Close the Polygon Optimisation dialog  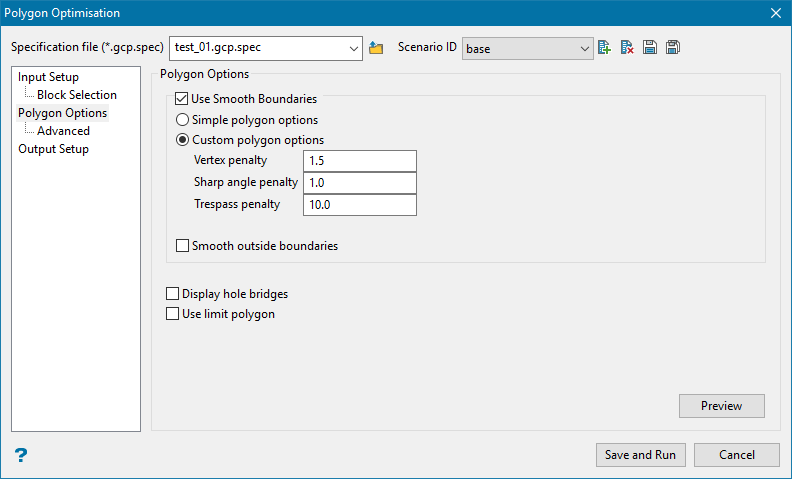tap(775, 13)
